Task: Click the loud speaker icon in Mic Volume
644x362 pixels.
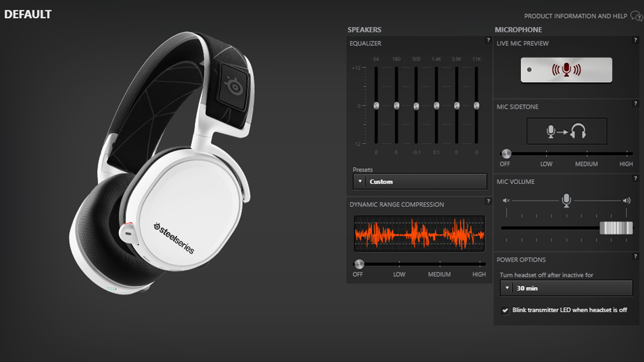Action: click(626, 201)
